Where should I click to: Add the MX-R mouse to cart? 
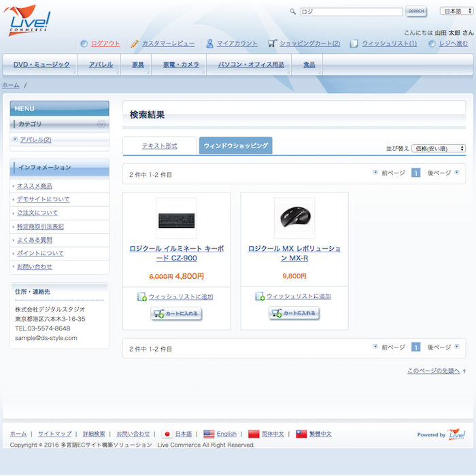pyautogui.click(x=294, y=313)
